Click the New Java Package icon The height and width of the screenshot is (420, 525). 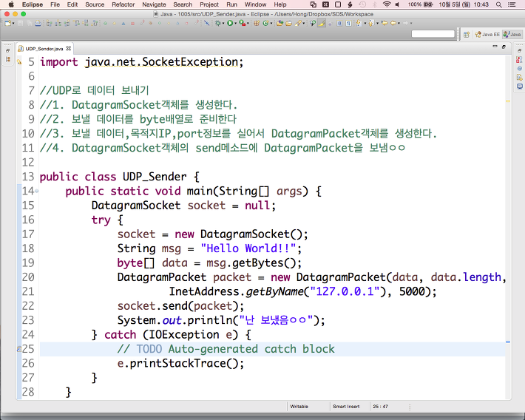(x=257, y=23)
